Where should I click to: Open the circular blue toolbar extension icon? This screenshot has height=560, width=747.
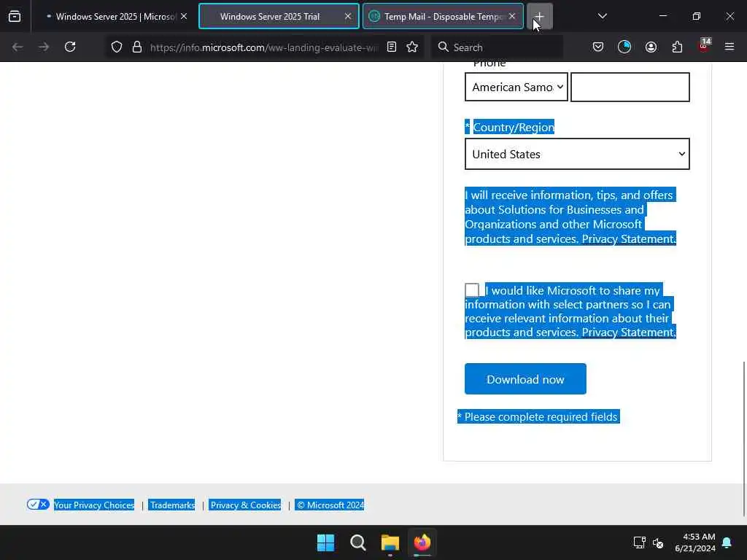click(x=624, y=47)
